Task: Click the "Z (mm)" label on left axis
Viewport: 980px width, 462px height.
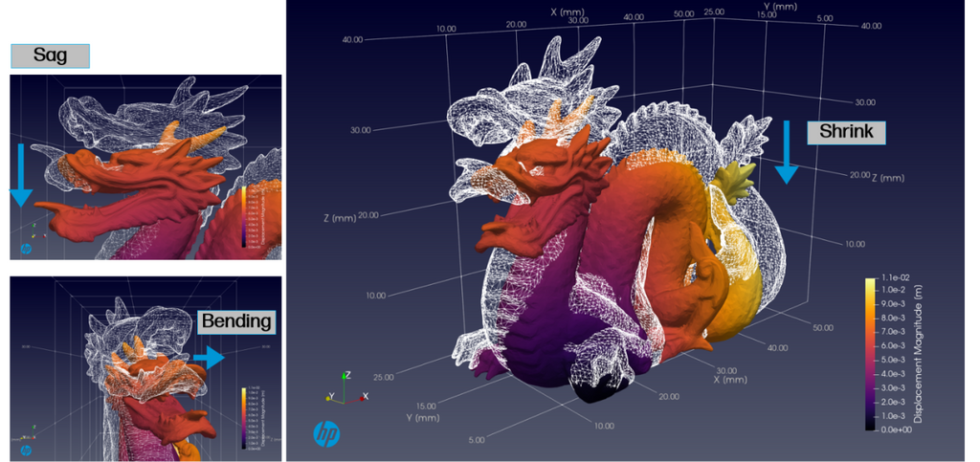Action: coord(340,218)
